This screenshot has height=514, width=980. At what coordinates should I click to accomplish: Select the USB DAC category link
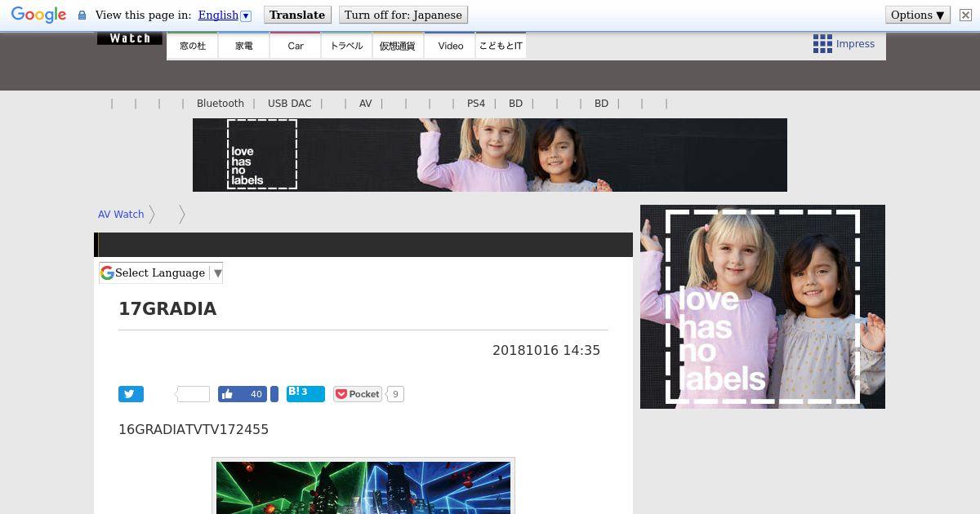coord(290,104)
